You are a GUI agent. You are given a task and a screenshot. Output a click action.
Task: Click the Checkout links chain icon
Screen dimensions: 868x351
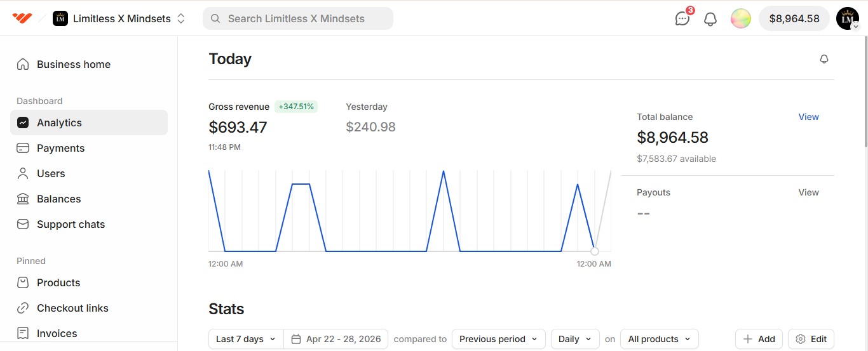point(23,308)
